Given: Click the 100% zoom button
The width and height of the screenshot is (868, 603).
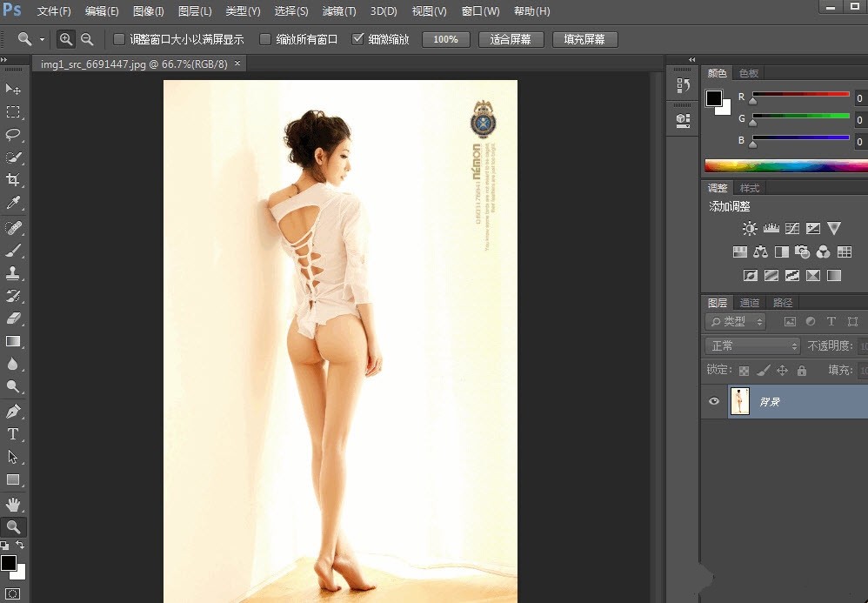Looking at the screenshot, I should 445,39.
